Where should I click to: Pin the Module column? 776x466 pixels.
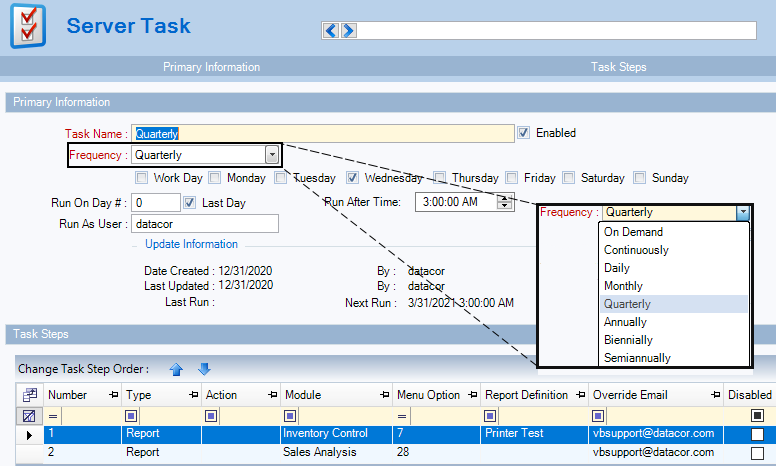tap(384, 395)
